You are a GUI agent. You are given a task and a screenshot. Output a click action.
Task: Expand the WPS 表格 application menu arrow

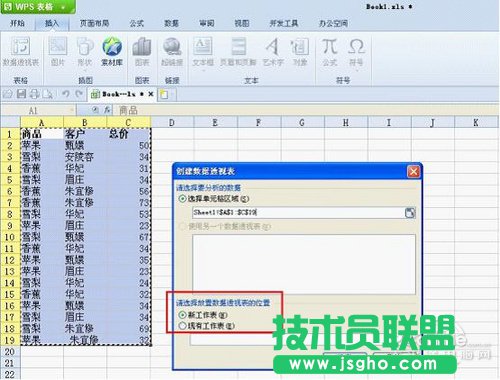click(x=63, y=7)
